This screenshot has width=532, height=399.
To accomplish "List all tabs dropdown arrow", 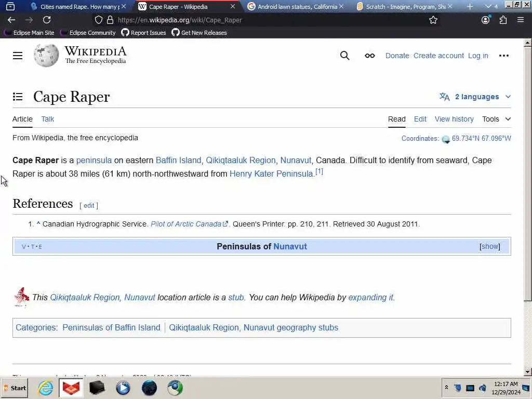I will [x=488, y=6].
